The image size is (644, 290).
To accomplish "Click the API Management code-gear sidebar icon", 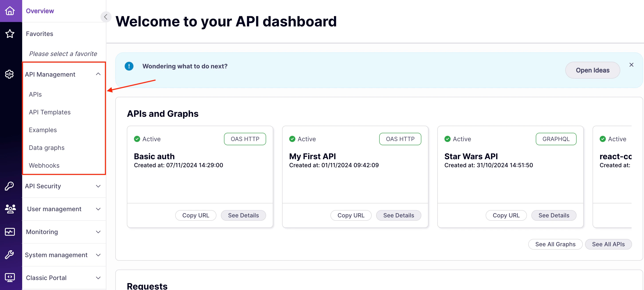I will coord(9,74).
